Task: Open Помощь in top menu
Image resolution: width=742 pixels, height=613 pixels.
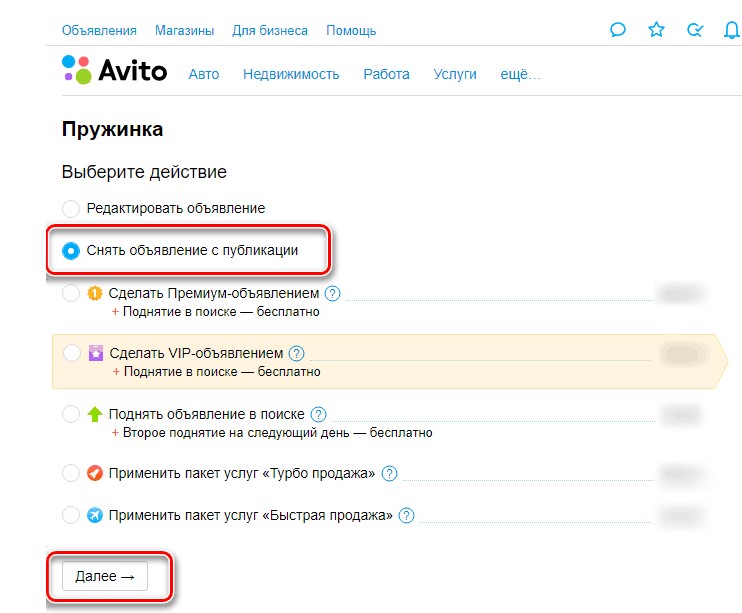Action: tap(351, 31)
